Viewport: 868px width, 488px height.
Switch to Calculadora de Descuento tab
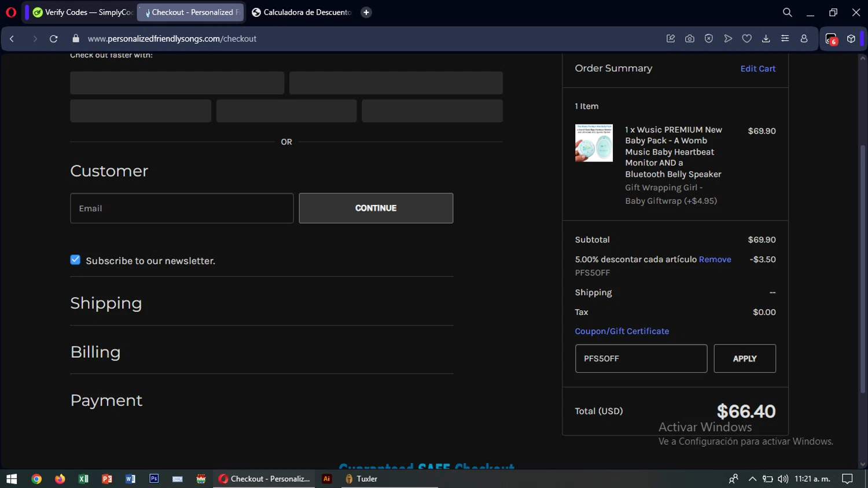301,12
